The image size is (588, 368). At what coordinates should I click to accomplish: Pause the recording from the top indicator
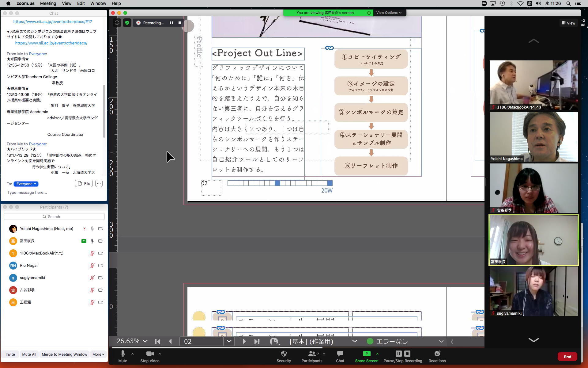coord(171,23)
